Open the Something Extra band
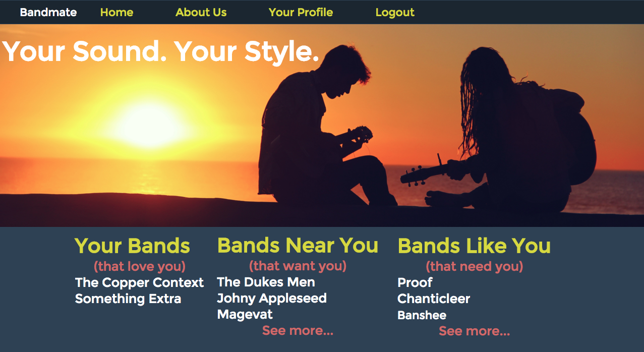The height and width of the screenshot is (352, 644). (x=128, y=299)
